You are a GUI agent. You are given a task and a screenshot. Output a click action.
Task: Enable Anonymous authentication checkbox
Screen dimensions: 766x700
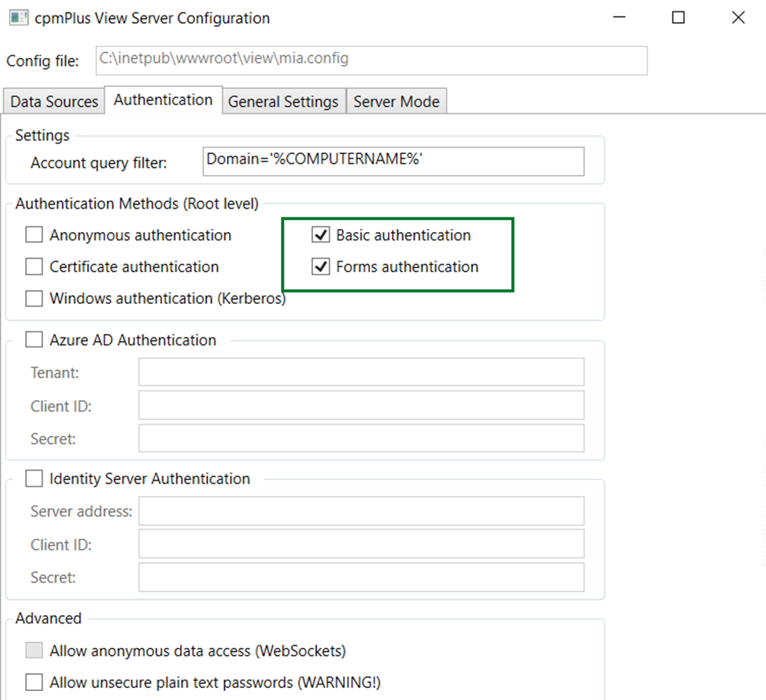coord(33,235)
